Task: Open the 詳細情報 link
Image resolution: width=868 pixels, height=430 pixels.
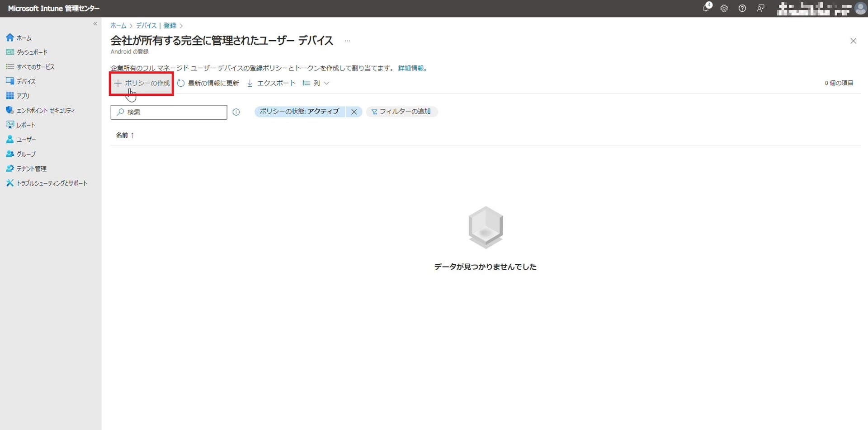Action: (412, 68)
